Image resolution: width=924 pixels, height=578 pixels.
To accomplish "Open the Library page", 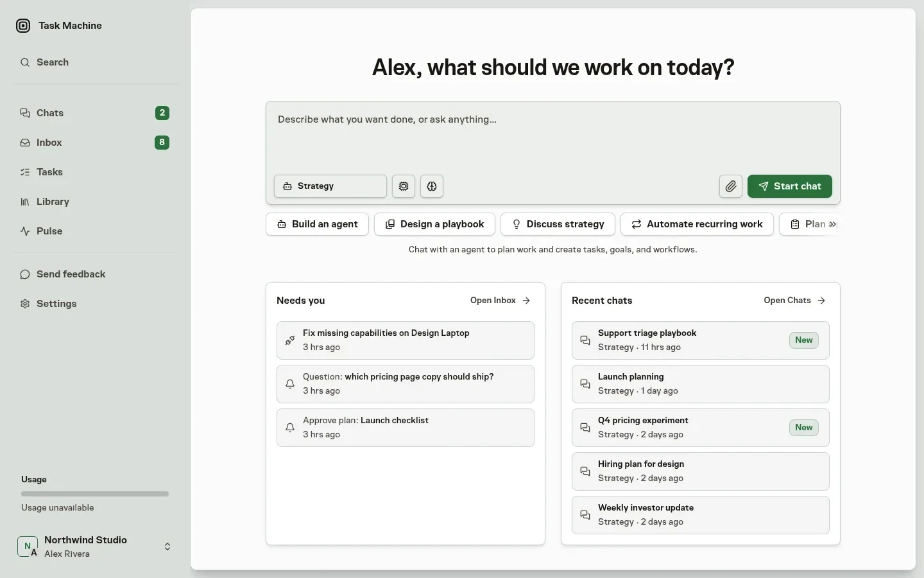I will tap(95, 202).
